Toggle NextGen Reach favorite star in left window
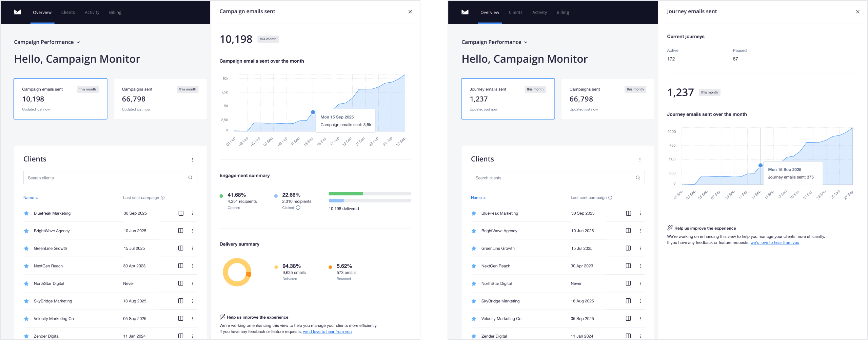 (26, 266)
